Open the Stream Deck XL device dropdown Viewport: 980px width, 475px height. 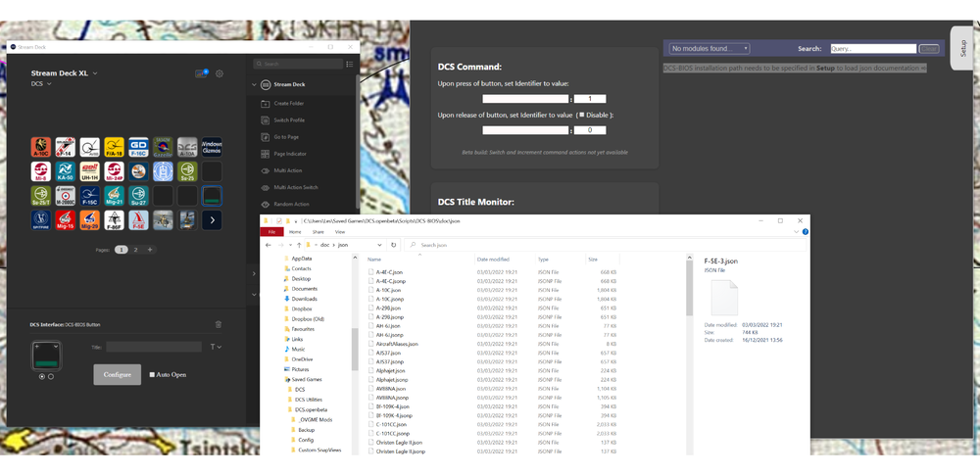[65, 73]
